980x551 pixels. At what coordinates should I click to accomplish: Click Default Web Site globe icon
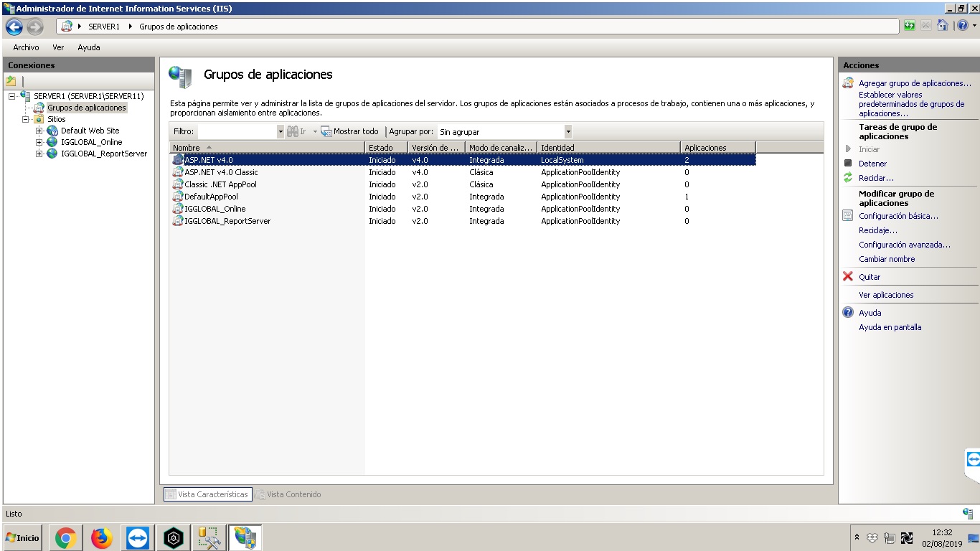[x=52, y=131]
